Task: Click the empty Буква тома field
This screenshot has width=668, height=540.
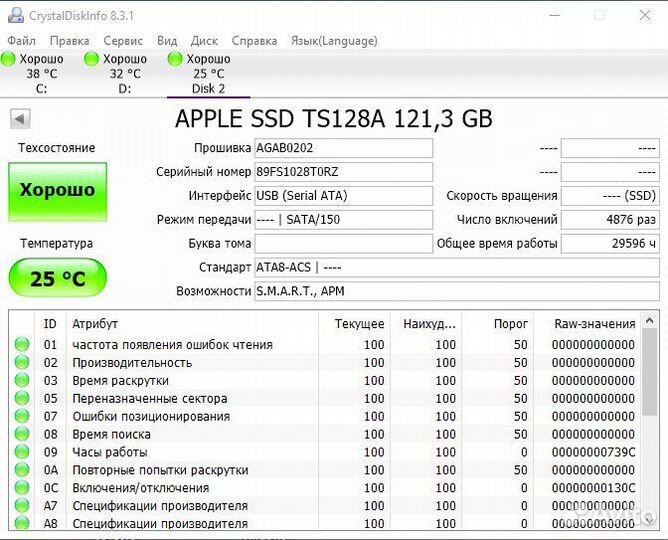Action: (343, 244)
